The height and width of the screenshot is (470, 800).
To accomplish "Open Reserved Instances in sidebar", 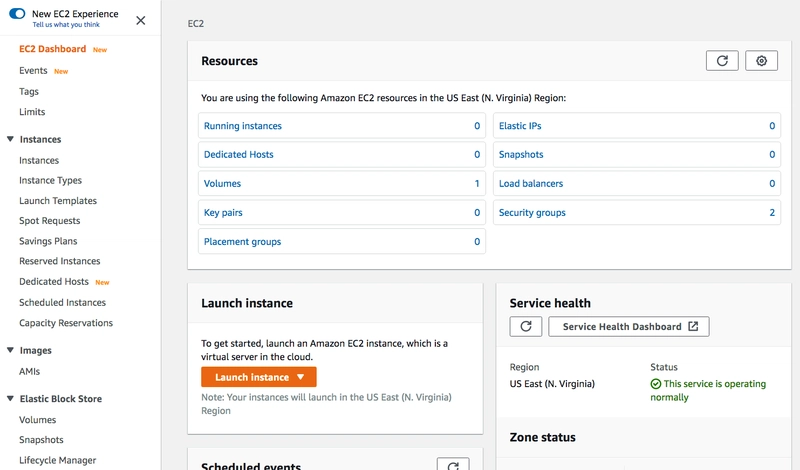I will (x=60, y=261).
